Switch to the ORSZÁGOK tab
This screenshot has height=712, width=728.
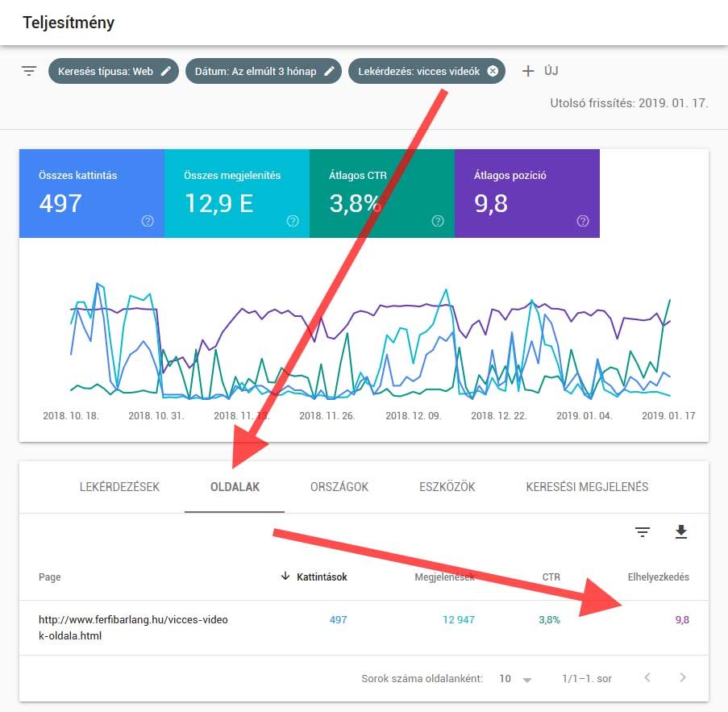pos(339,487)
